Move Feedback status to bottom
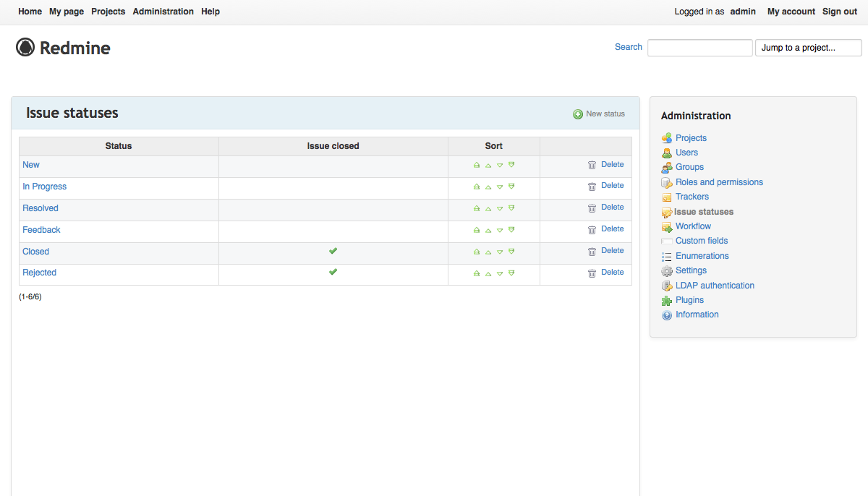This screenshot has width=868, height=496. [511, 230]
